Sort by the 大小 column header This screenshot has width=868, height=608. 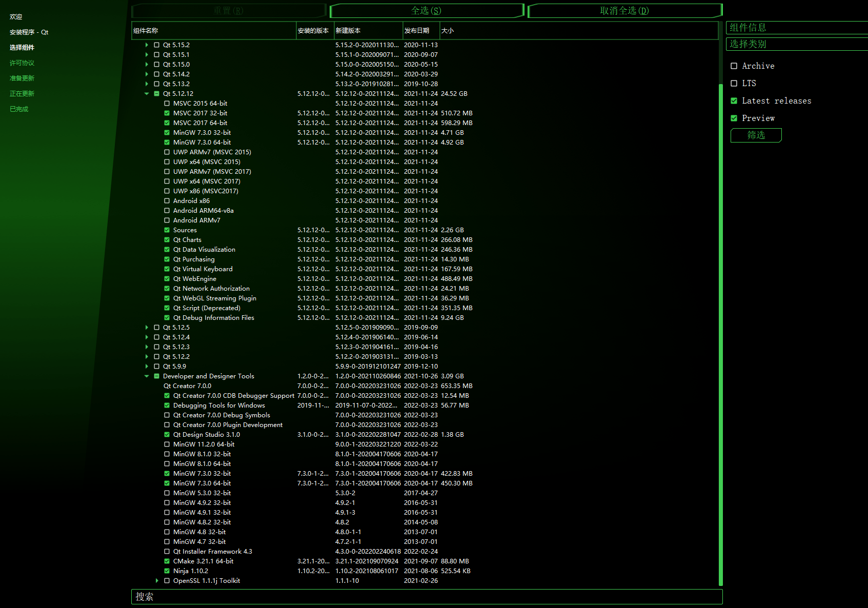click(579, 31)
